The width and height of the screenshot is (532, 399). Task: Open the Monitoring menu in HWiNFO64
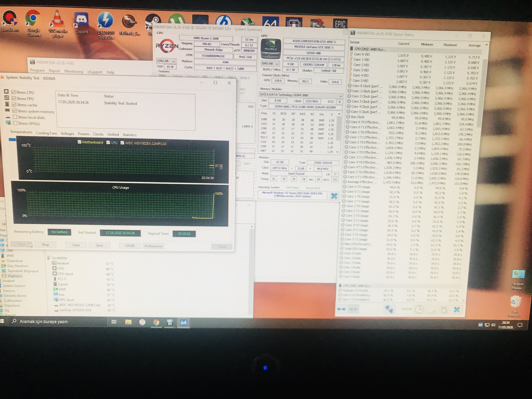[x=74, y=71]
